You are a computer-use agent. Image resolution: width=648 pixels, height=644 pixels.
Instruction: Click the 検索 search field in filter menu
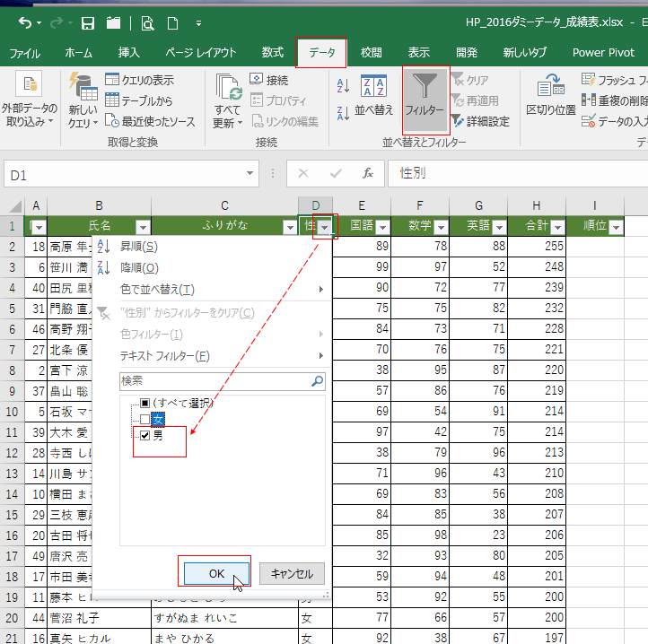(x=215, y=380)
